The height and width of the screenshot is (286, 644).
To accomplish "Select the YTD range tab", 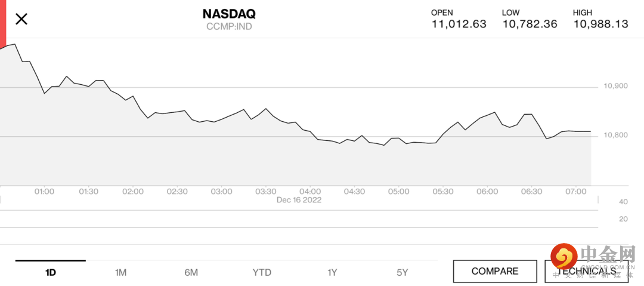I will (262, 272).
